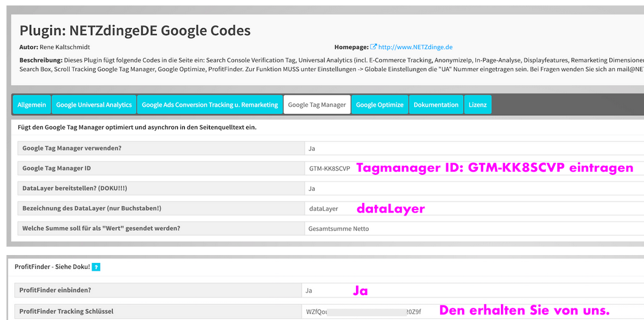This screenshot has width=644, height=320.
Task: Click the external link icon beside Homepage
Action: coord(374,47)
